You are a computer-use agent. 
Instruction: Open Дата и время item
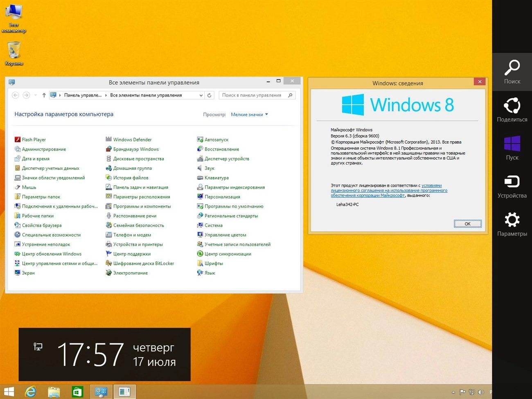pyautogui.click(x=32, y=158)
